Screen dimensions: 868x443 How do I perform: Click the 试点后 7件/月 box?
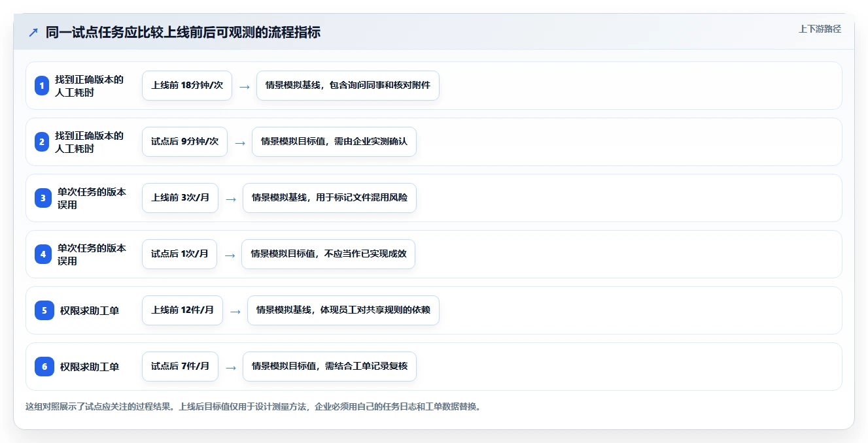(180, 367)
